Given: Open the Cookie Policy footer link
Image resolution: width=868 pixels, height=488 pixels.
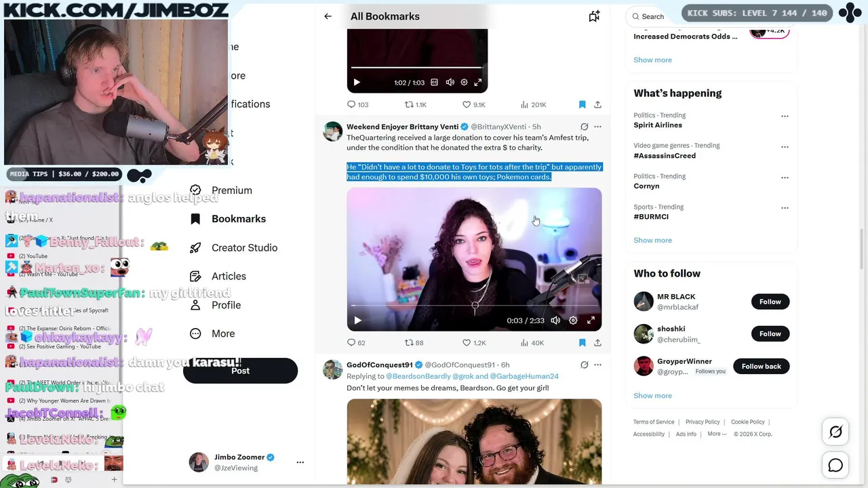Looking at the screenshot, I should pos(747,422).
